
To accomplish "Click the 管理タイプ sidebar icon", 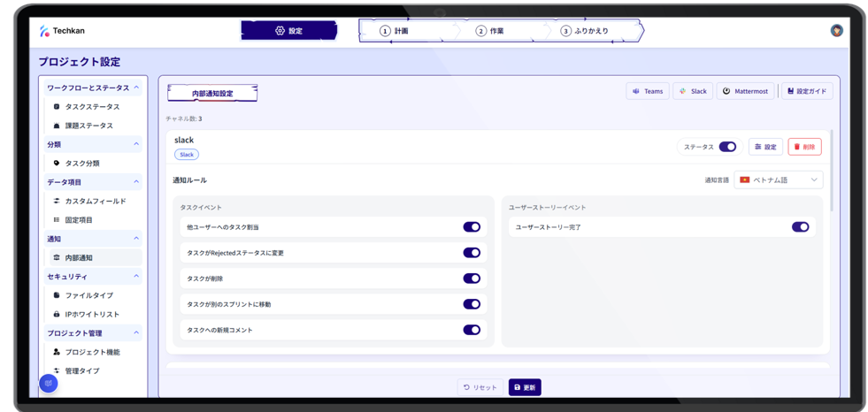I will (x=57, y=370).
